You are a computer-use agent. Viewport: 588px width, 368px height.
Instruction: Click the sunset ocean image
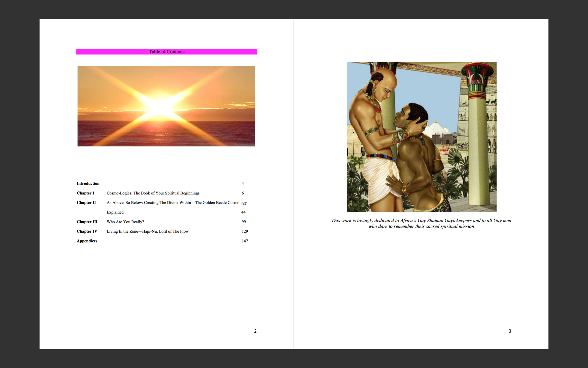(166, 106)
